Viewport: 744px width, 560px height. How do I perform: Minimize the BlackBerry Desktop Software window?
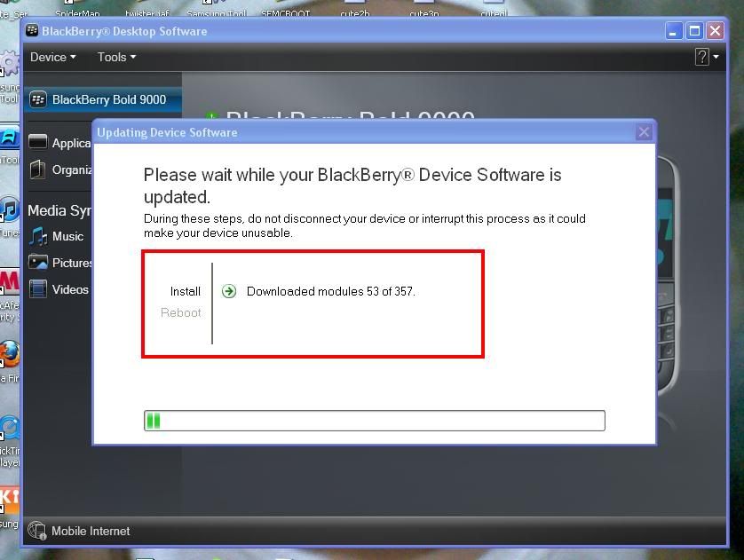(673, 31)
